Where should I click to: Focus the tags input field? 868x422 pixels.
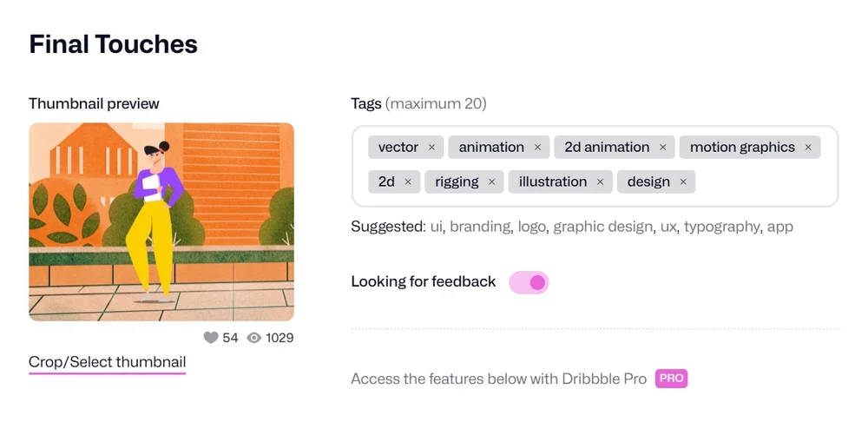pyautogui.click(x=764, y=182)
